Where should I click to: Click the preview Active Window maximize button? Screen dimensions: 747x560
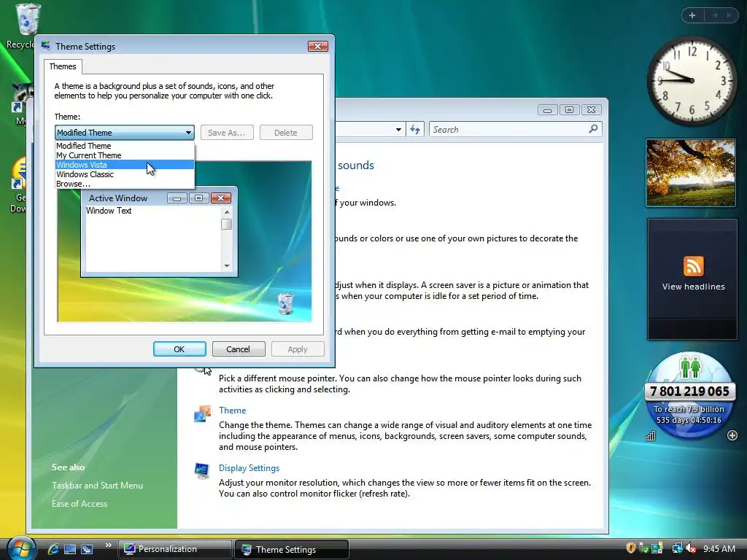pos(199,198)
